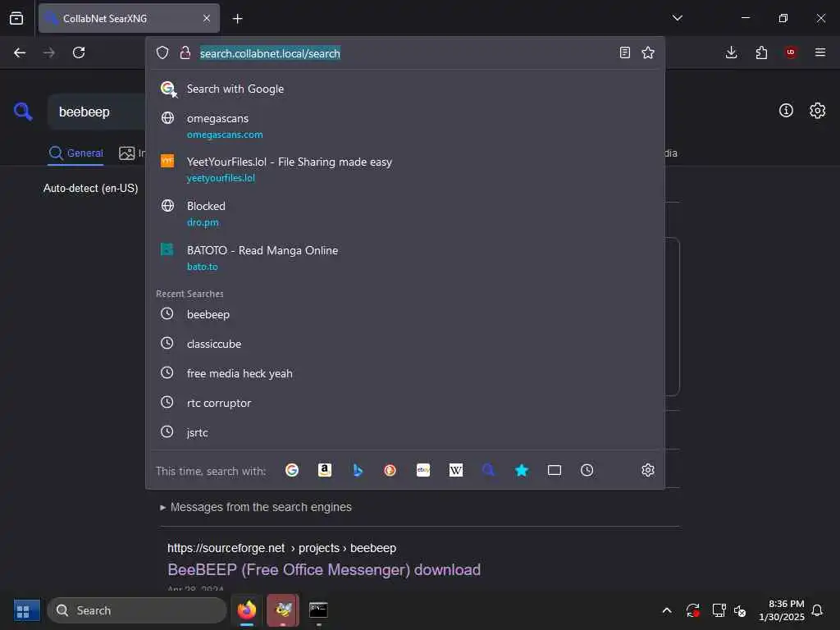840x630 pixels.
Task: Search open tabs with the tab icon
Action: click(555, 470)
